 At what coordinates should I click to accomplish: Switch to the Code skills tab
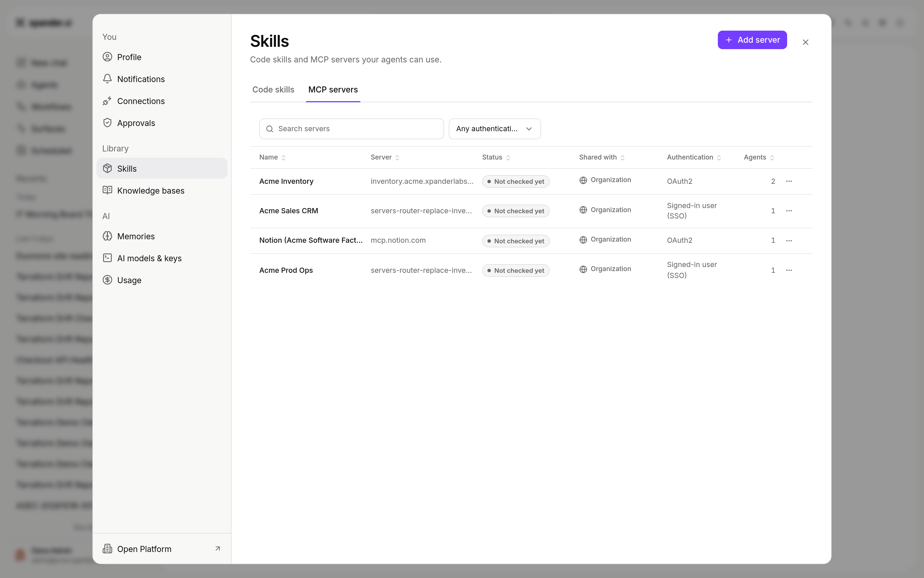(x=273, y=90)
